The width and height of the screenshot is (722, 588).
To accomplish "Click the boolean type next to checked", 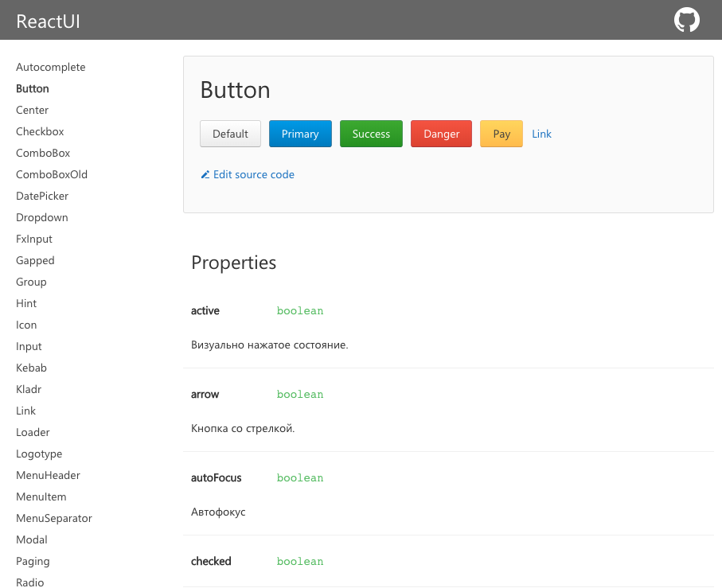I will (300, 561).
